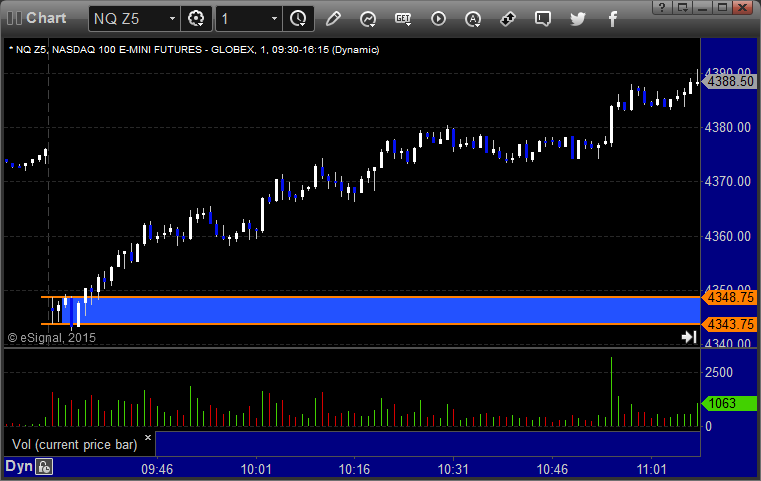Select the pencil drawing tools icon
761x481 pixels.
tap(333, 19)
